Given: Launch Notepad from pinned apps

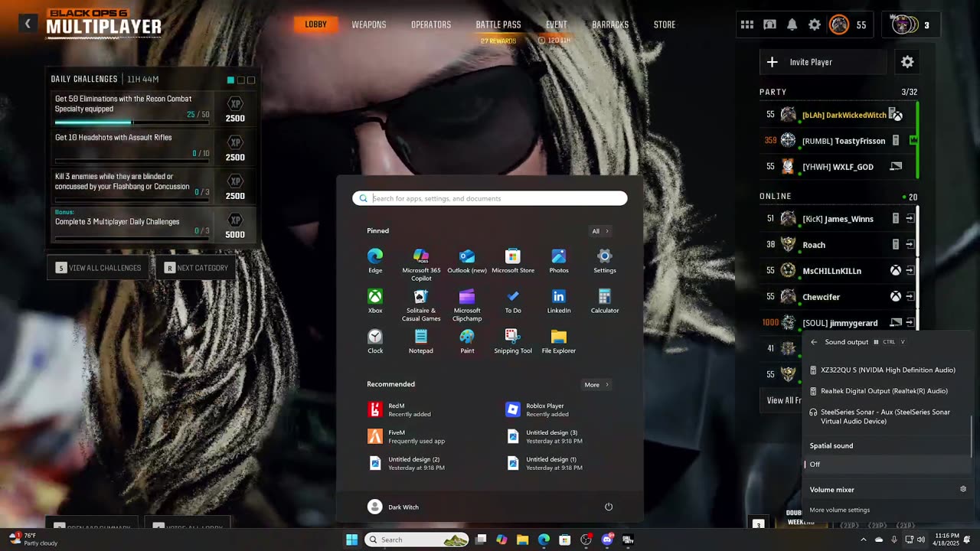Looking at the screenshot, I should [421, 341].
